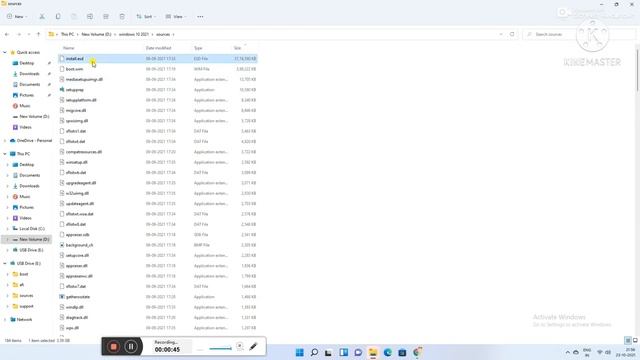Open the View dropdown menu

tap(176, 17)
